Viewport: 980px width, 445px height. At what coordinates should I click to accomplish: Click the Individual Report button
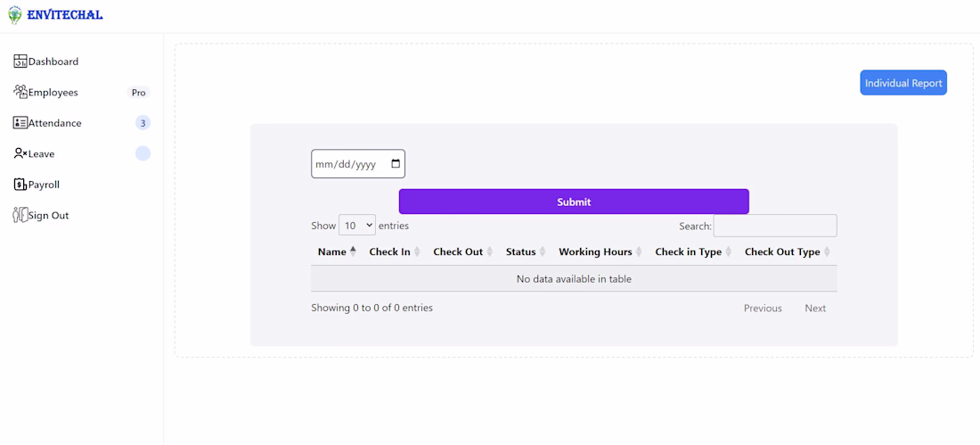coord(903,83)
